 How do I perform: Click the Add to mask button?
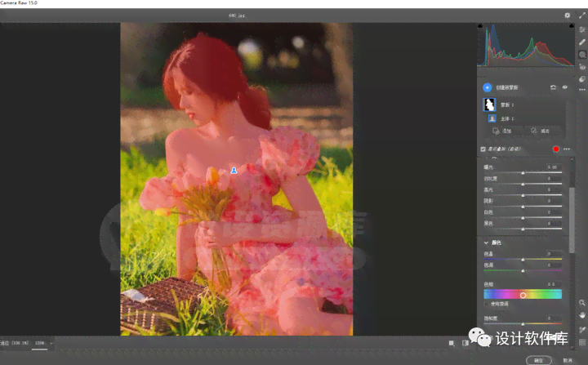(502, 131)
